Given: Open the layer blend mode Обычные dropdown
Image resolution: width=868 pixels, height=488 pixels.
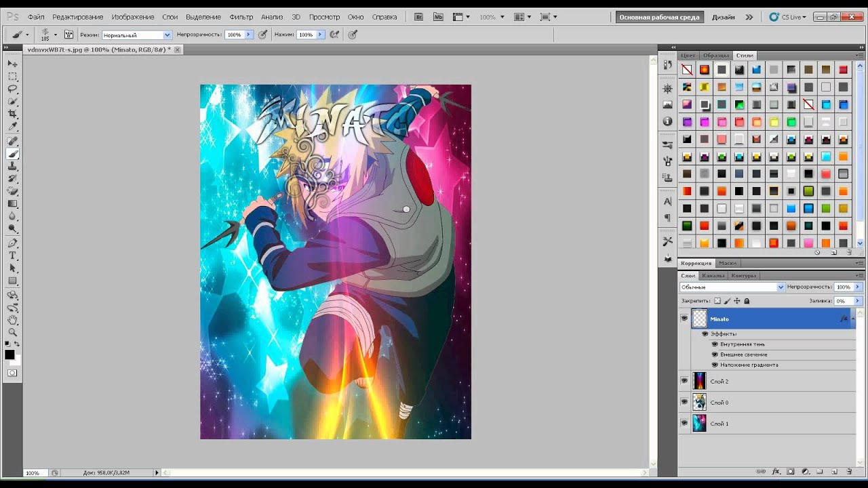Looking at the screenshot, I should [x=732, y=287].
